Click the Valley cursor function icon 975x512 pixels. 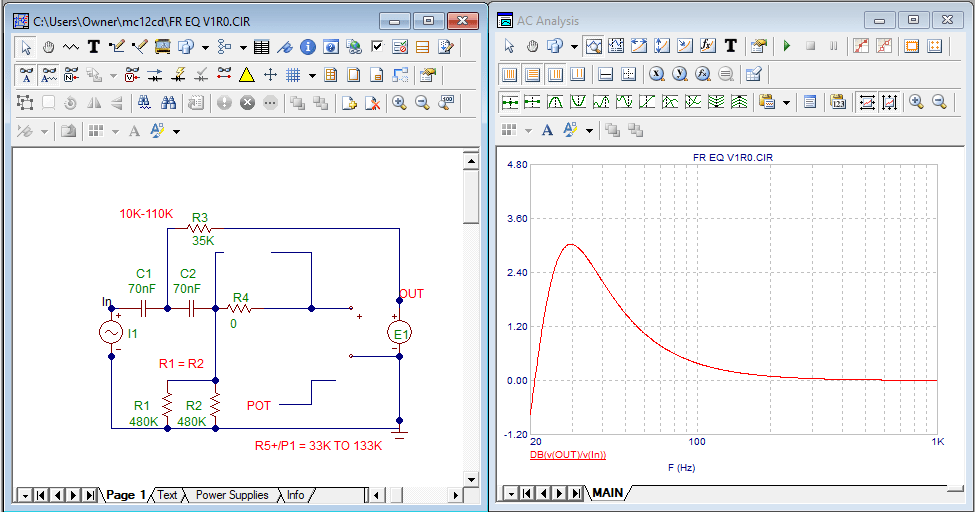coord(578,102)
